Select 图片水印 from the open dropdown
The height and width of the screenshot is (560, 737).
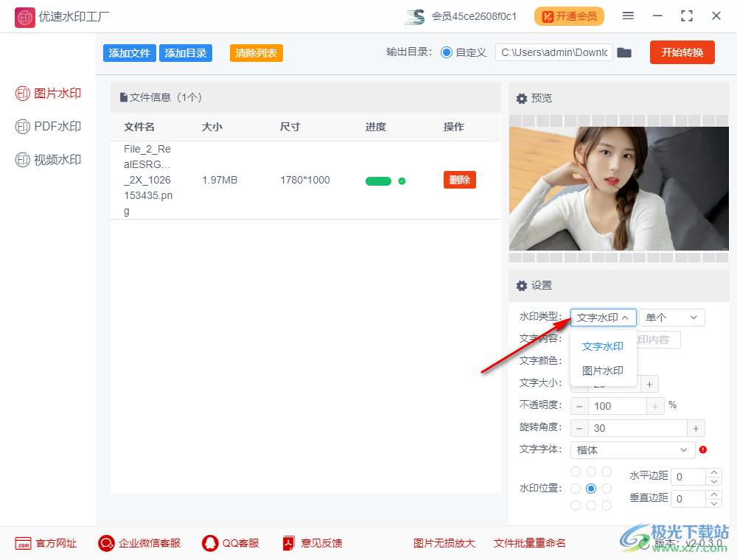[x=603, y=370]
